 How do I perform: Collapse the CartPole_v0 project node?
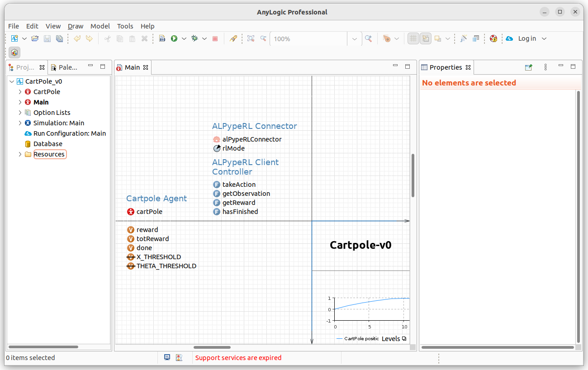(x=12, y=82)
